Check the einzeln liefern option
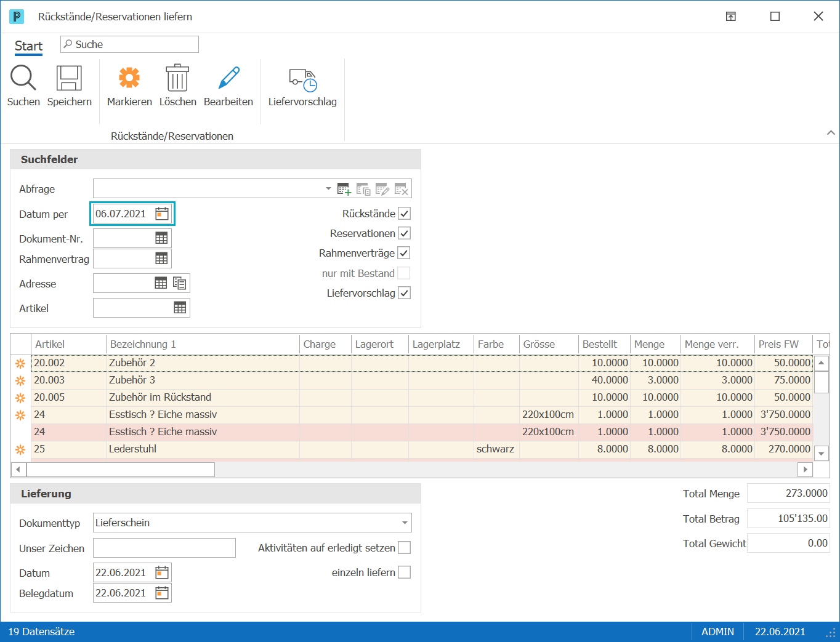 pyautogui.click(x=405, y=572)
